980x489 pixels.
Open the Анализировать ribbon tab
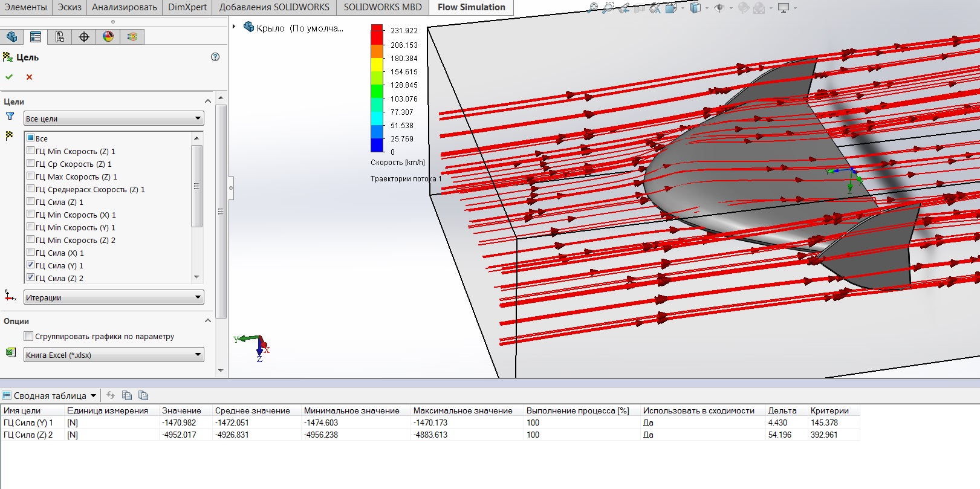coord(124,7)
